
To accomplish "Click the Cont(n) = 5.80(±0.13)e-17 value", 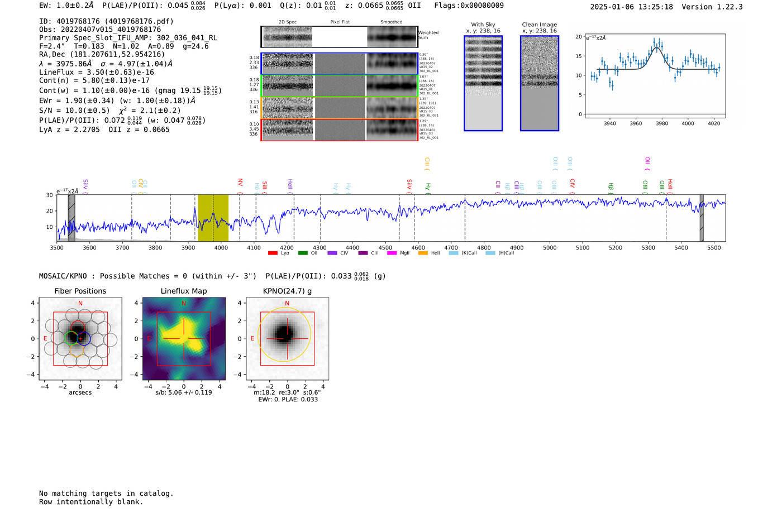I will tap(94, 80).
